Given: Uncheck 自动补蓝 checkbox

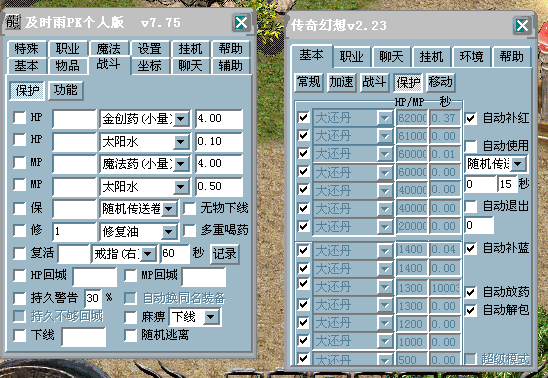Looking at the screenshot, I should coord(471,248).
